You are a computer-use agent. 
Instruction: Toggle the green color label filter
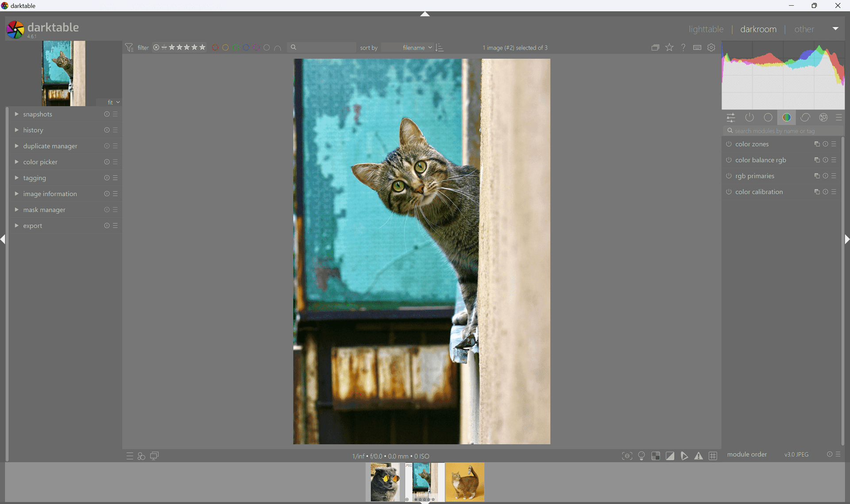tap(236, 47)
